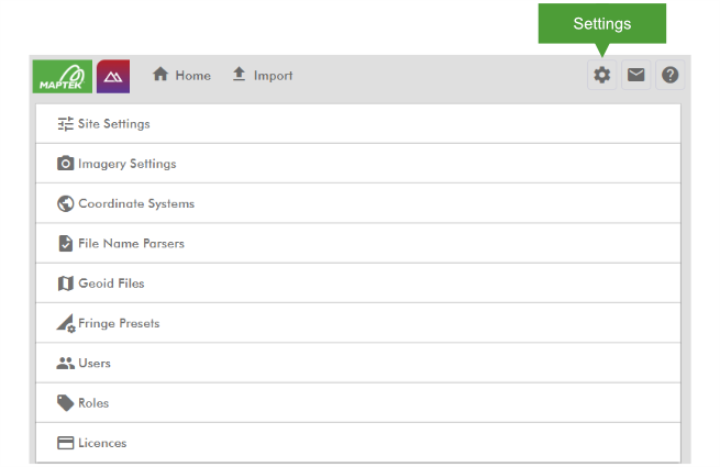Open the Site Settings menu entry
The height and width of the screenshot is (467, 720).
114,124
